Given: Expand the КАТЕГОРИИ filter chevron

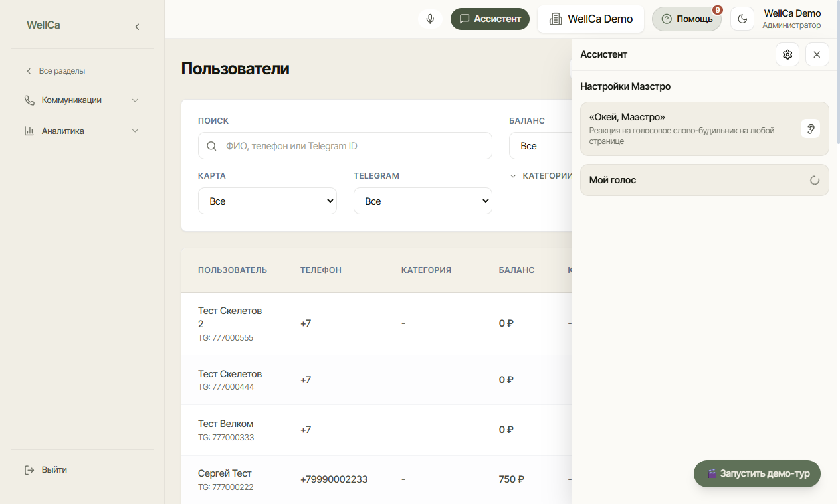Looking at the screenshot, I should (x=513, y=176).
